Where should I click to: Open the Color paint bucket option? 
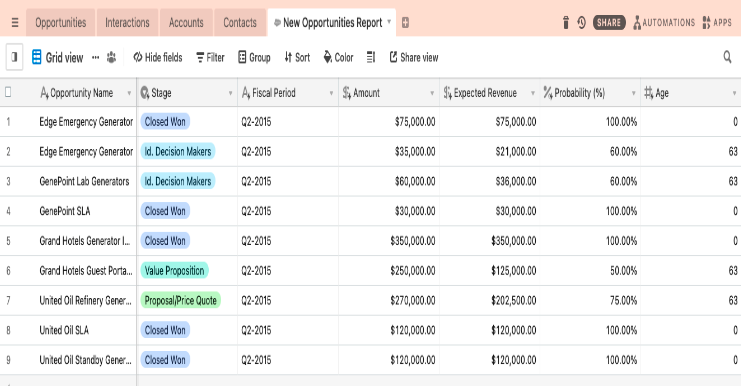tap(338, 57)
